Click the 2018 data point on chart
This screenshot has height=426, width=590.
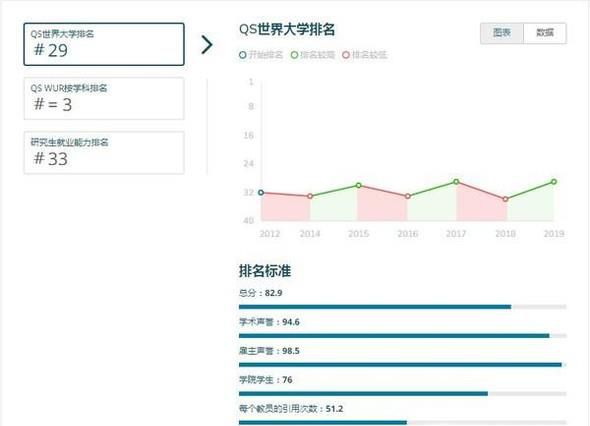coord(505,199)
